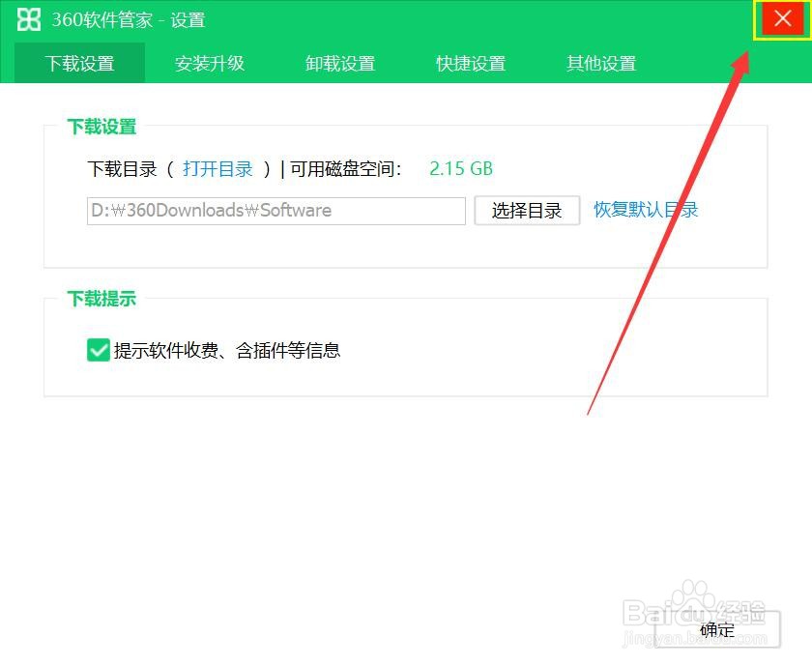Click the 确定 confirmation button
This screenshot has width=812, height=667.
716,629
